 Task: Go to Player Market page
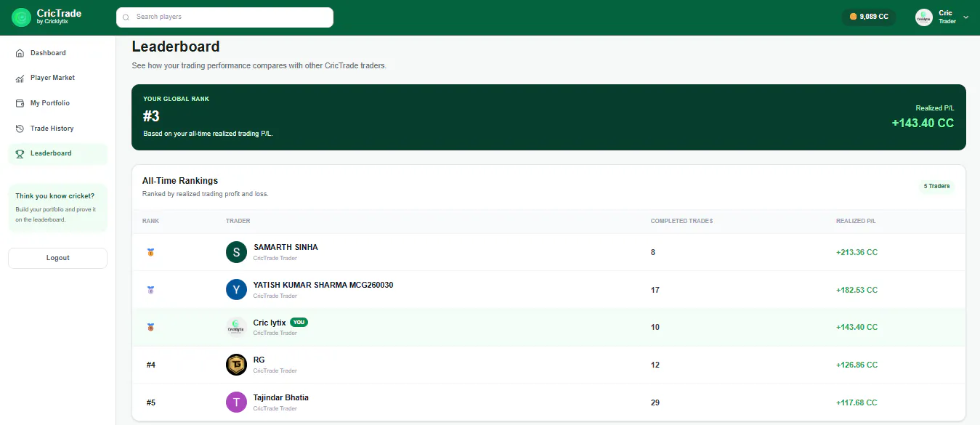click(57, 78)
